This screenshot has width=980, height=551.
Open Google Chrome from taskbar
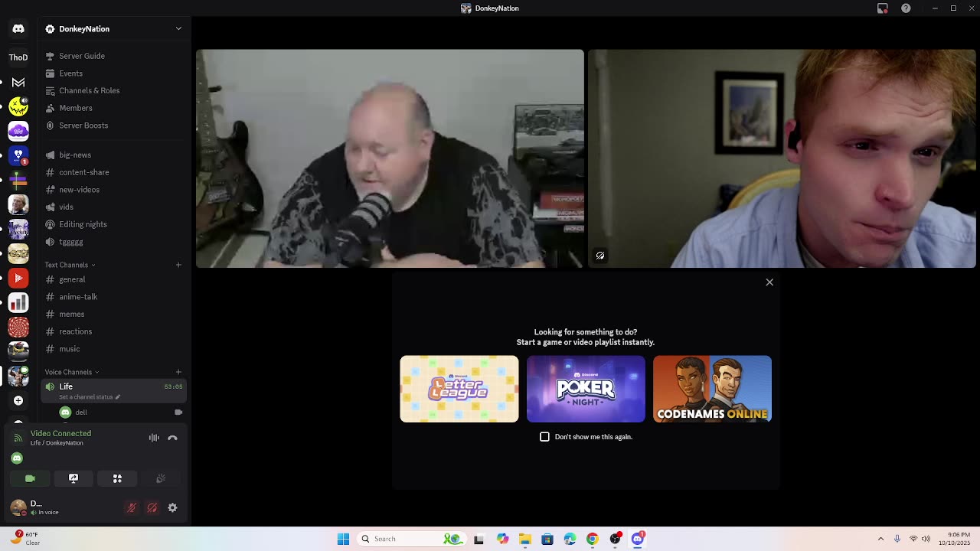pyautogui.click(x=593, y=539)
